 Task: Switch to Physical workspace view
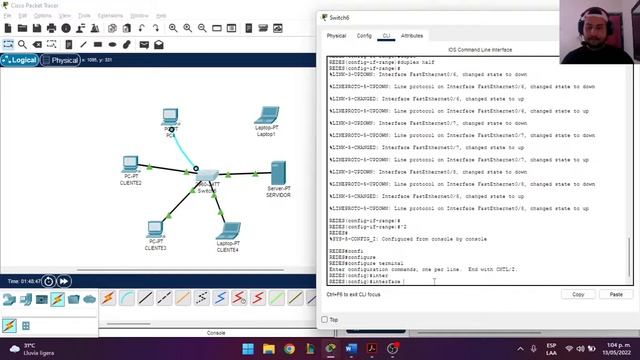[x=60, y=60]
